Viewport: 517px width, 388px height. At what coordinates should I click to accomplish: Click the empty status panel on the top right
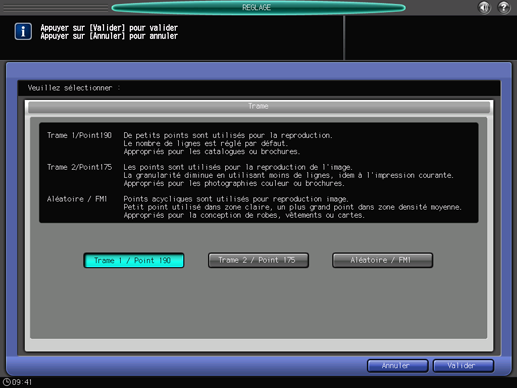[431, 38]
